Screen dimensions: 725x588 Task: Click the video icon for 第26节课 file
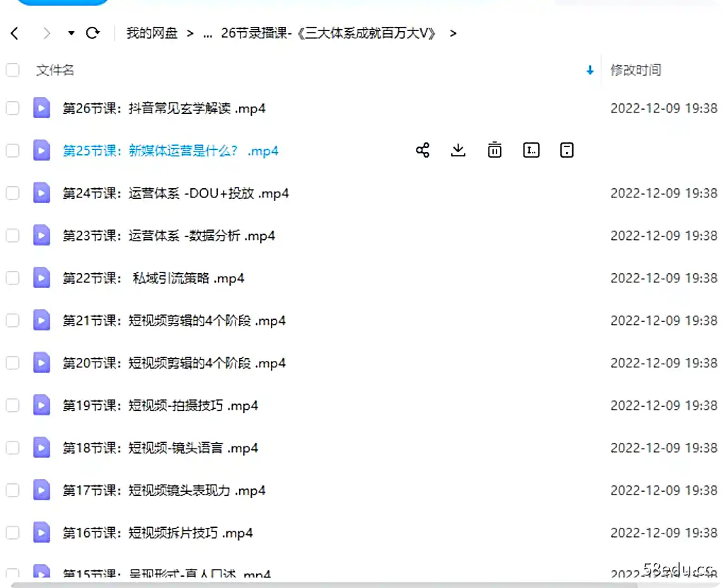click(42, 108)
